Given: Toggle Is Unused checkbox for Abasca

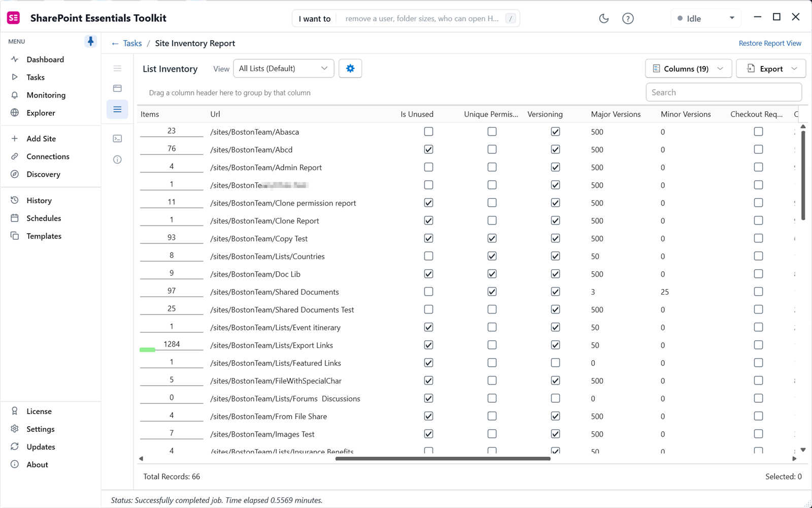Looking at the screenshot, I should coord(429,132).
